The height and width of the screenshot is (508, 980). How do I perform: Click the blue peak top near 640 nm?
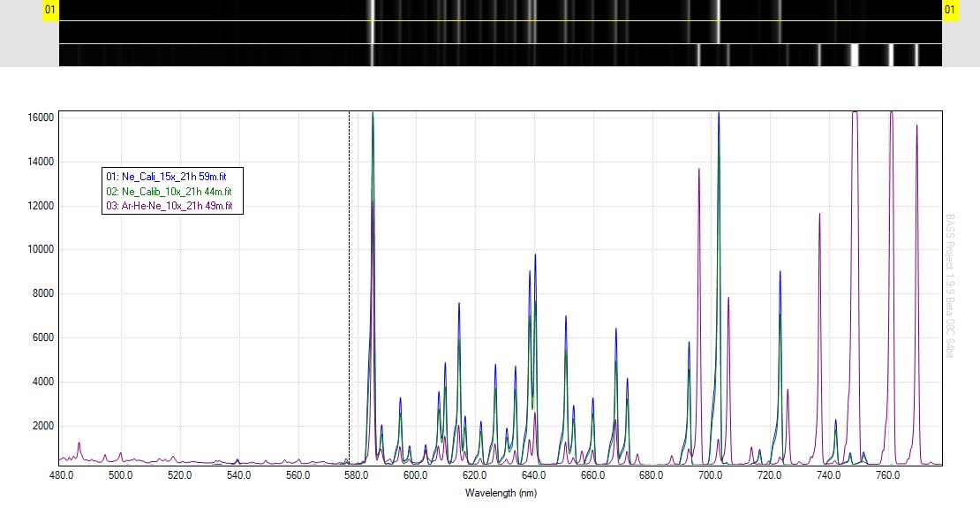click(x=535, y=255)
